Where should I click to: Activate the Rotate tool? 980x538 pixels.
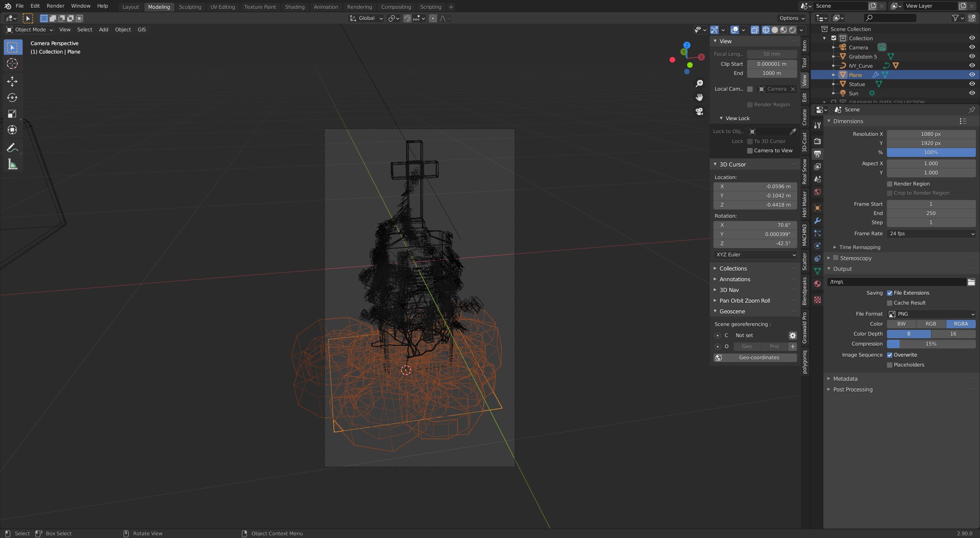[x=12, y=98]
